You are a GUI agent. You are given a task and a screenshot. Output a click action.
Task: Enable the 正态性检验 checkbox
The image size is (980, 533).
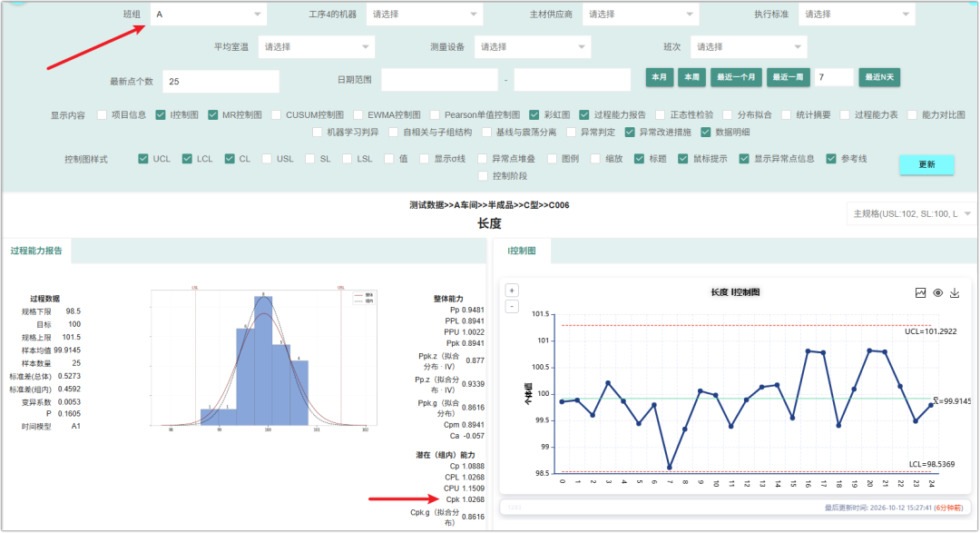(x=661, y=115)
